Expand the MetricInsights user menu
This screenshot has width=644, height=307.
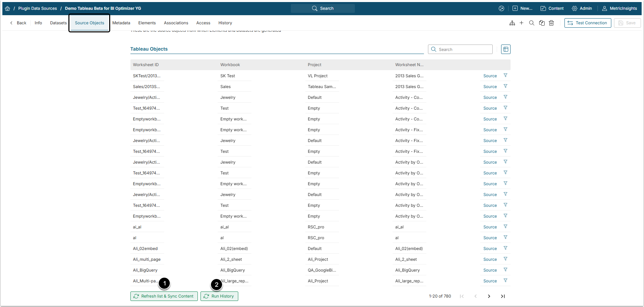tap(619, 8)
